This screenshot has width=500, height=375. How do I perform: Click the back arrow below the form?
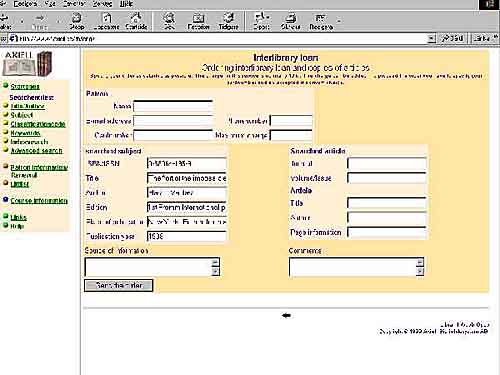pos(286,315)
